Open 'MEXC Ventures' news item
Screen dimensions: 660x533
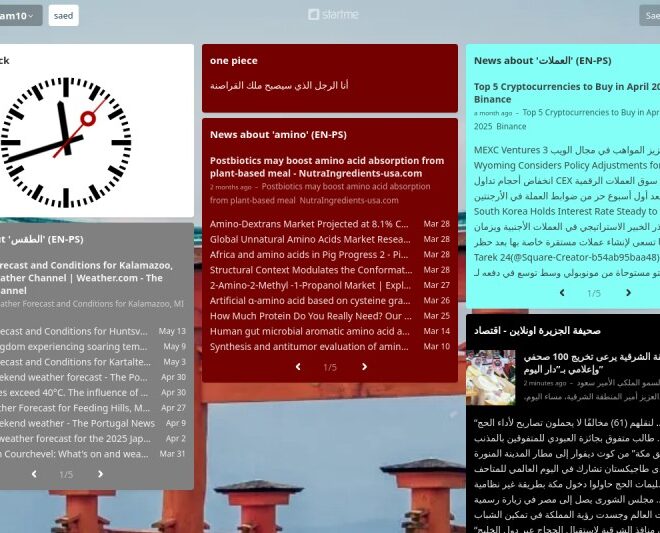[x=567, y=150]
